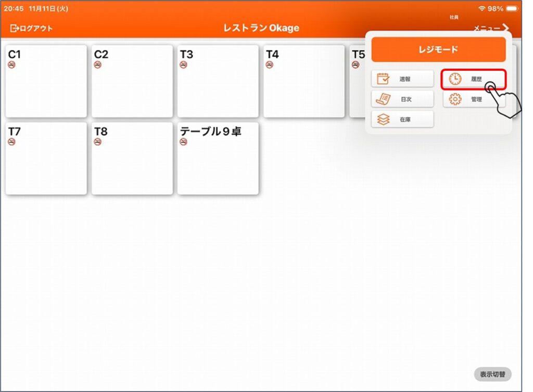Tap the ログアウト logout button
533x392 pixels.
(32, 28)
